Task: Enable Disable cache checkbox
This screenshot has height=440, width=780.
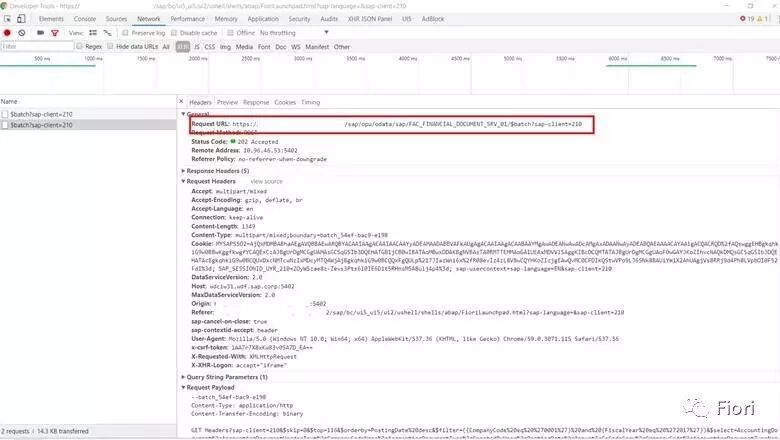Action: pos(174,33)
